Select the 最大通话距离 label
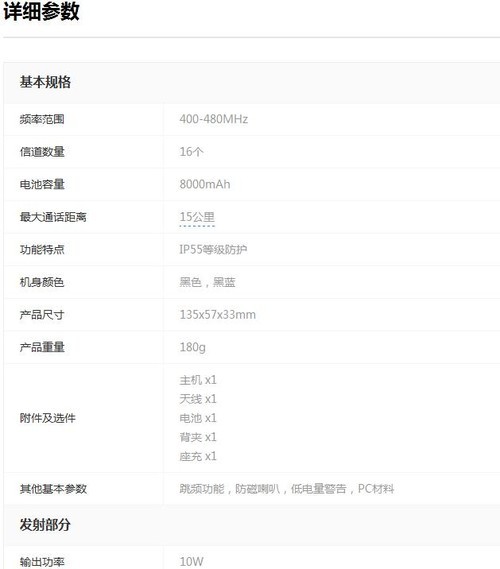500x569 pixels. coord(53,217)
